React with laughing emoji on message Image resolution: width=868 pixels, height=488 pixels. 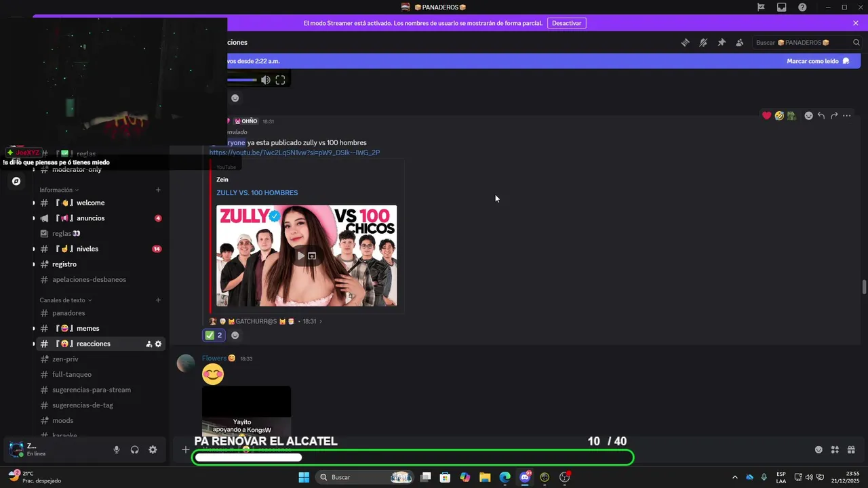[x=779, y=116]
